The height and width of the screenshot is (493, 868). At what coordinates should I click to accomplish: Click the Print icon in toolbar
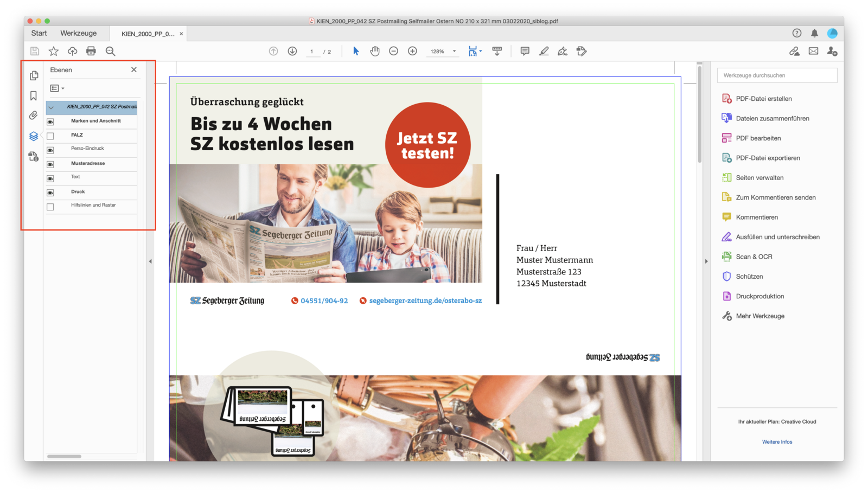pos(91,51)
